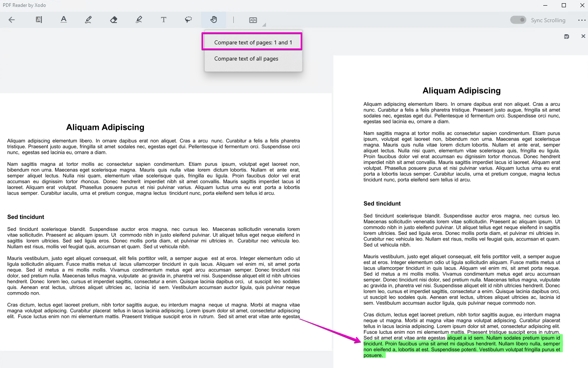Image resolution: width=588 pixels, height=368 pixels.
Task: Activate the Pan hand tool
Action: (213, 19)
